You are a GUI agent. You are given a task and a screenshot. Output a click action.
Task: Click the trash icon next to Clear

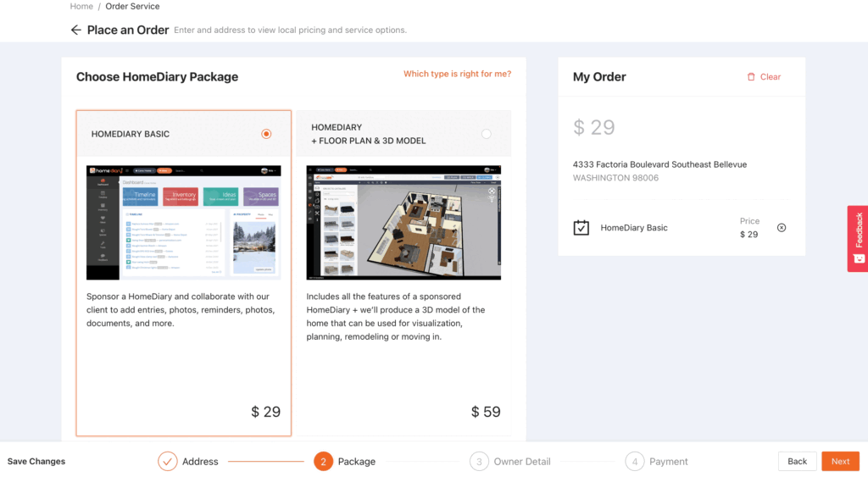(751, 77)
